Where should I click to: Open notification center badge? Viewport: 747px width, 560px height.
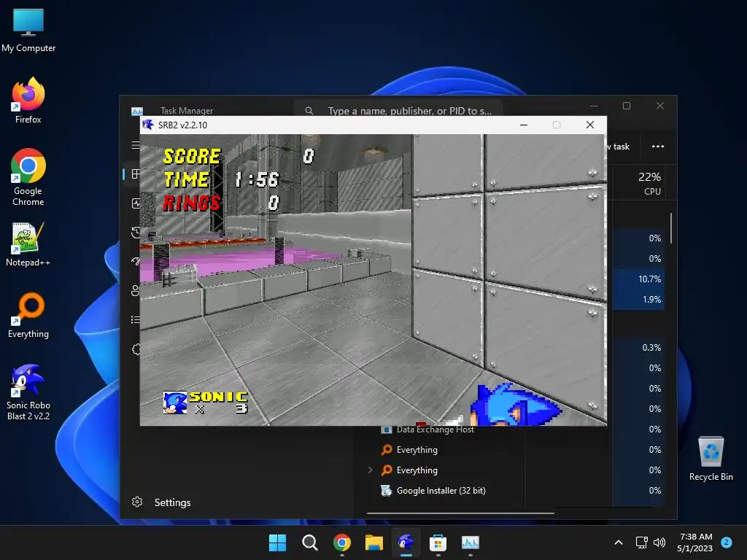point(727,542)
